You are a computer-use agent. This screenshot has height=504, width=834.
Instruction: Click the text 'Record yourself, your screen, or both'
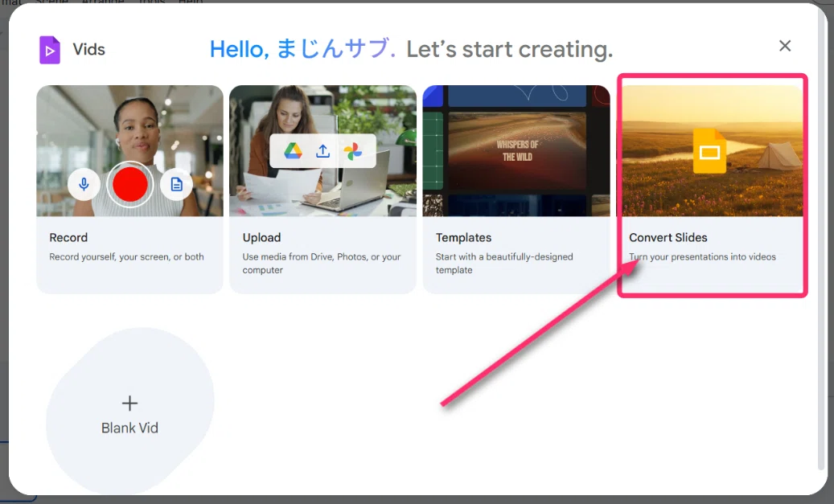coord(126,256)
